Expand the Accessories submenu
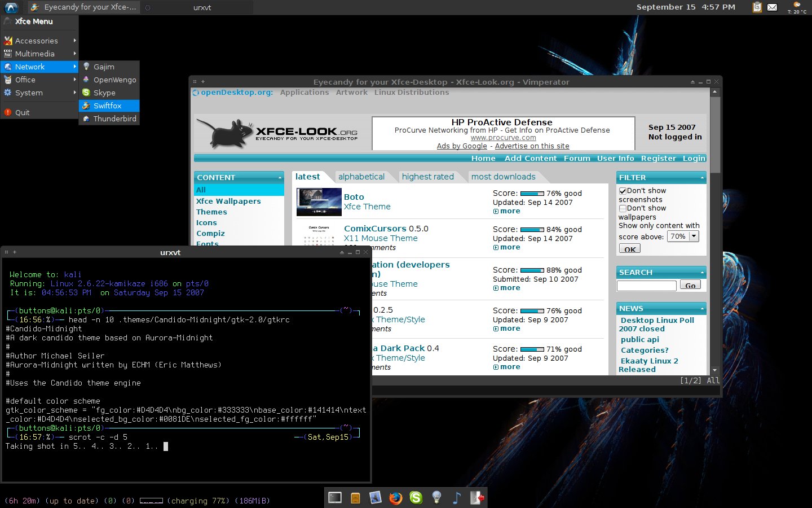Image resolution: width=812 pixels, height=508 pixels. pos(39,41)
